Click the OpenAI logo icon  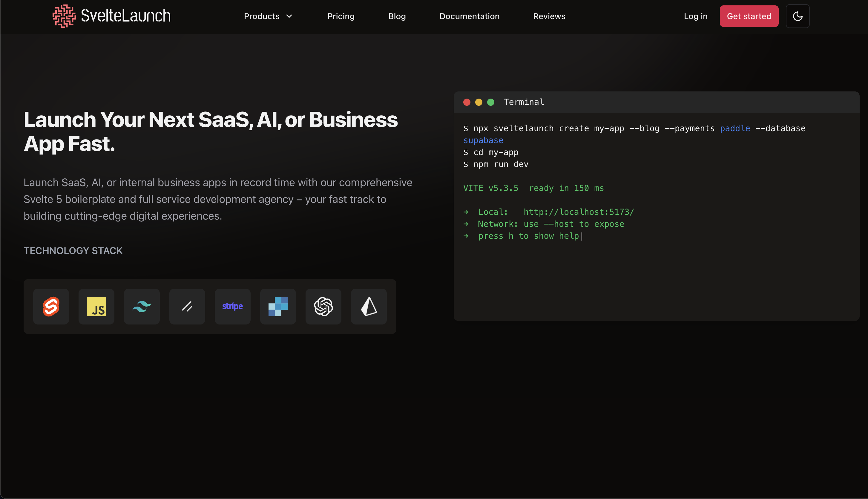pos(323,306)
